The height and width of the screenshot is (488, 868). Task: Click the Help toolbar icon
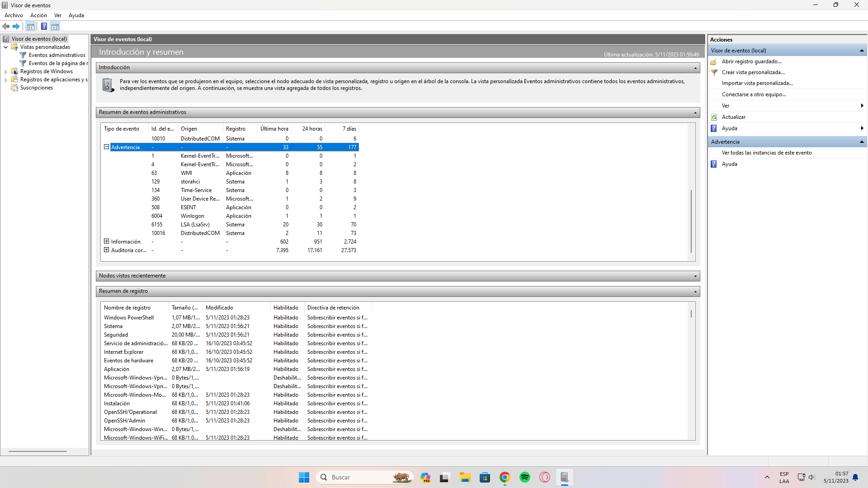44,26
